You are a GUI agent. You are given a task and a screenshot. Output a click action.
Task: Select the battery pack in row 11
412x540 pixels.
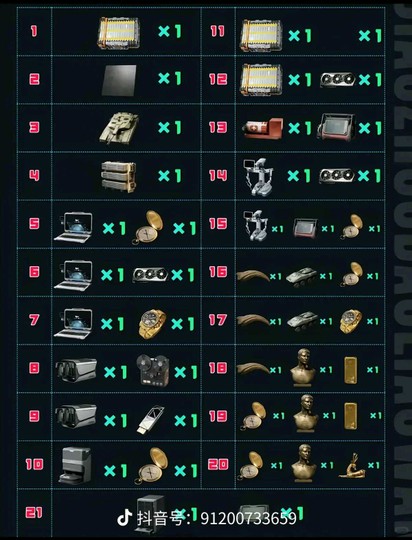(x=261, y=35)
